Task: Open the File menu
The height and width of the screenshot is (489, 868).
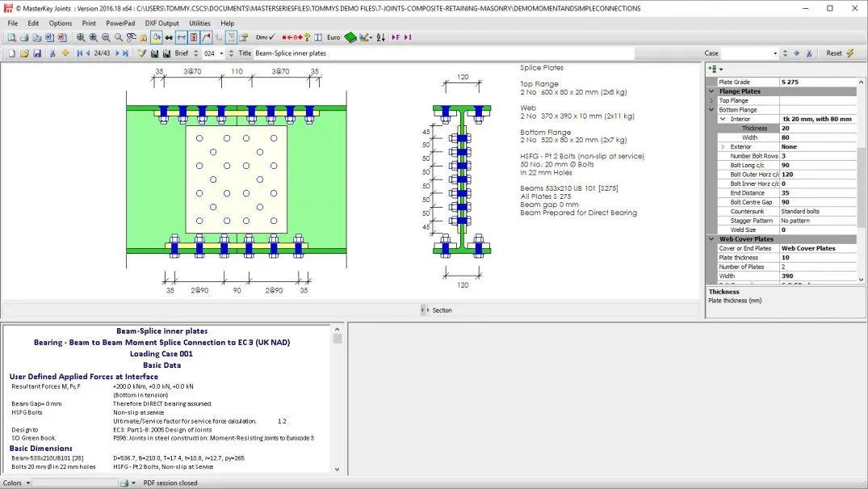Action: pos(13,23)
